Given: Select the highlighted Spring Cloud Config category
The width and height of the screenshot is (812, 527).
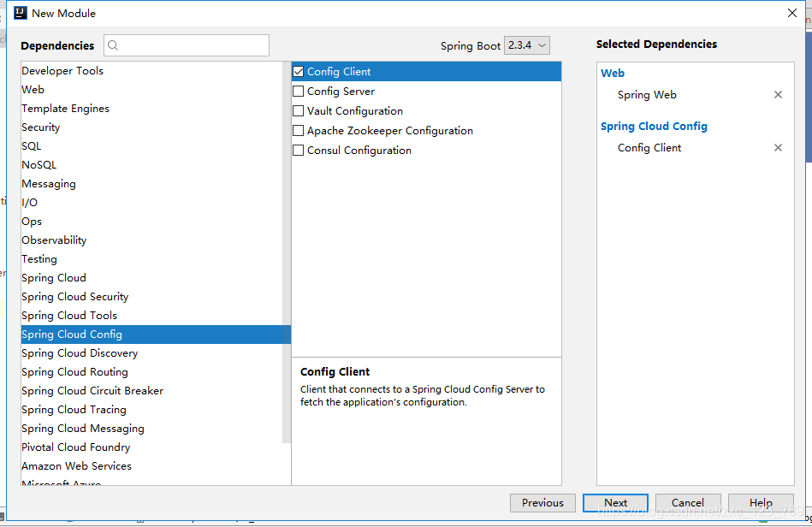Looking at the screenshot, I should [156, 335].
